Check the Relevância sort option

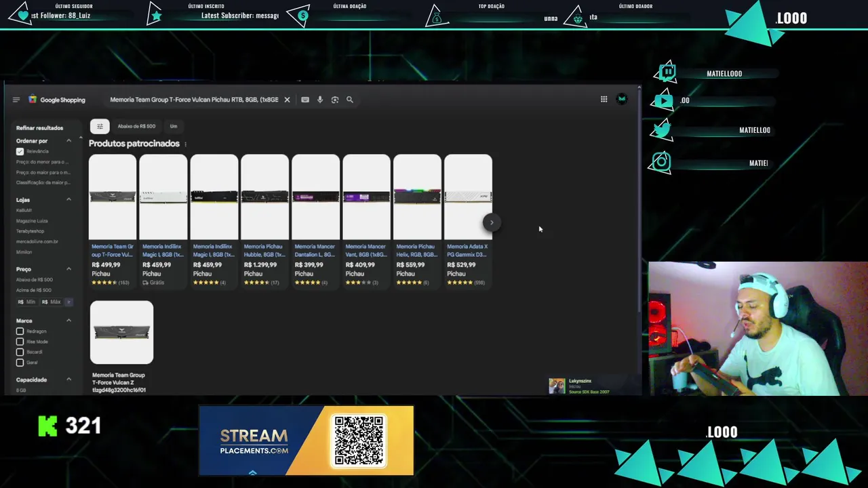[20, 151]
